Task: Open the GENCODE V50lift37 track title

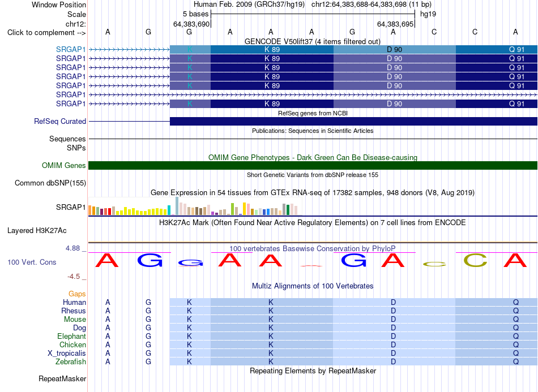Action: click(x=313, y=41)
